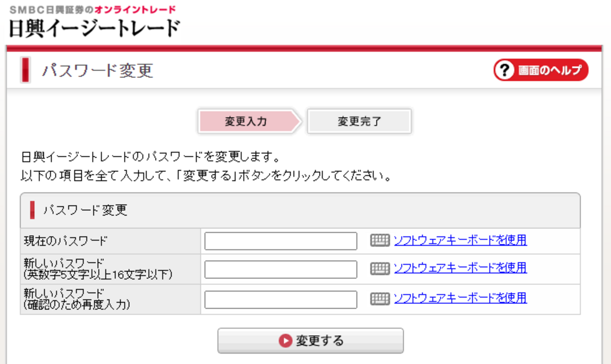Image resolution: width=611 pixels, height=364 pixels.
Task: Click the keyboard icon beside 新しいパスワード field
Action: click(x=381, y=269)
